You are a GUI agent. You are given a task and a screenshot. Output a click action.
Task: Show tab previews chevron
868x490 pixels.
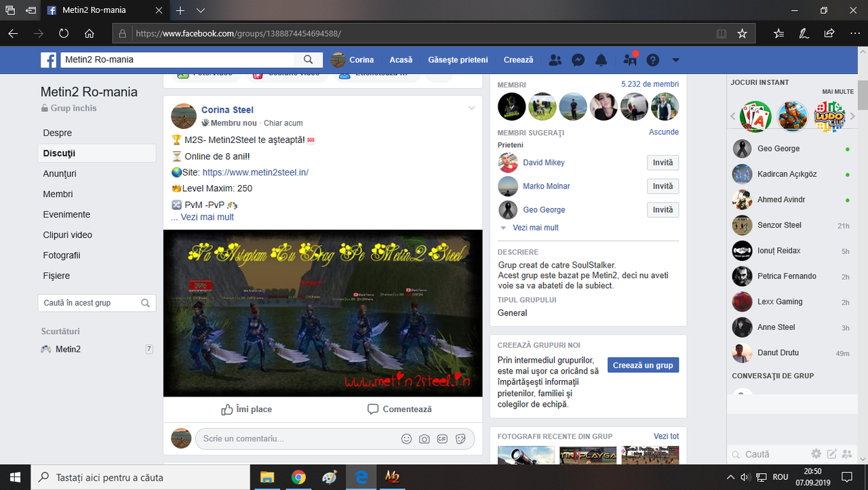(201, 11)
